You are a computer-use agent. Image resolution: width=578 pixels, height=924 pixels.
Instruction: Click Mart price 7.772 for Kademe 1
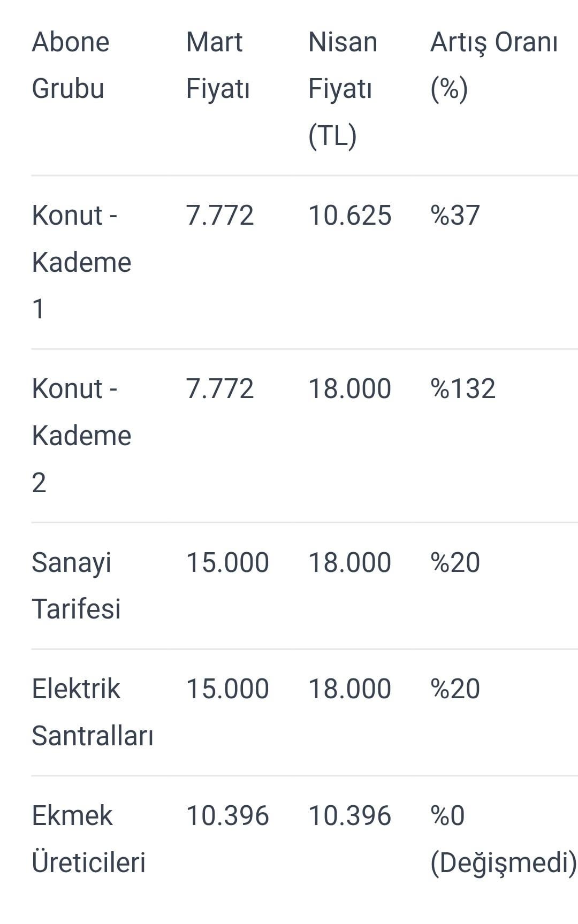(x=219, y=216)
